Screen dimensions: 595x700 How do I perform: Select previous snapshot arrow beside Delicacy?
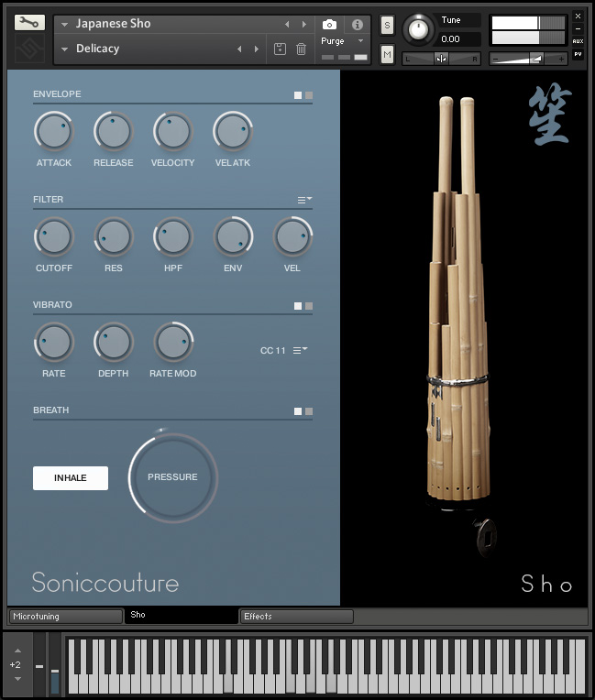[x=239, y=49]
